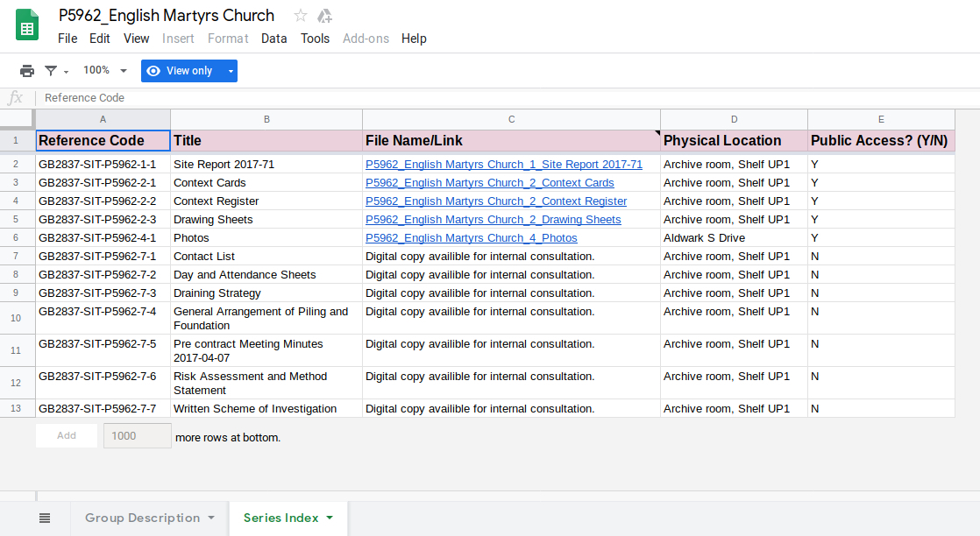Print the spreadsheet with printer icon
Image resolution: width=980 pixels, height=536 pixels.
tap(27, 71)
